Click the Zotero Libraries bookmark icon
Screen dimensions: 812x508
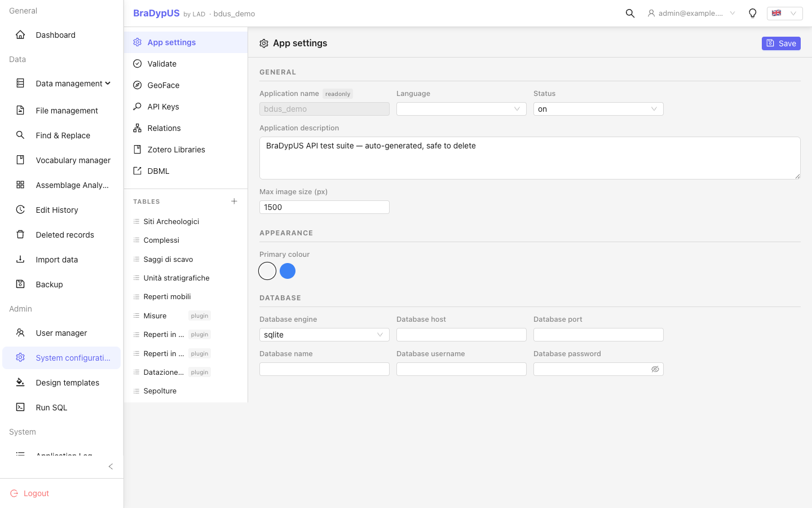tap(137, 150)
